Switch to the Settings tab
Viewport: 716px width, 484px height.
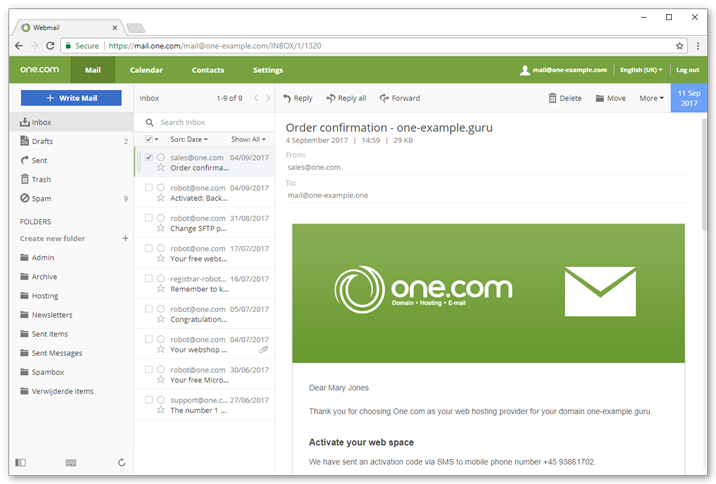pos(268,70)
